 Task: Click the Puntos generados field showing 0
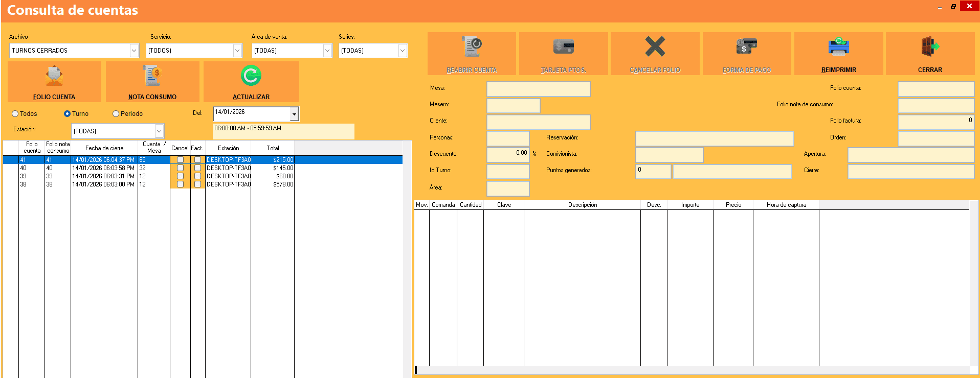point(653,172)
